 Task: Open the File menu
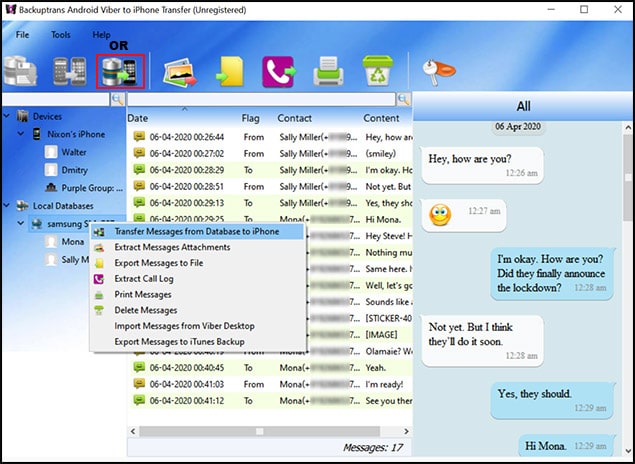click(x=22, y=34)
